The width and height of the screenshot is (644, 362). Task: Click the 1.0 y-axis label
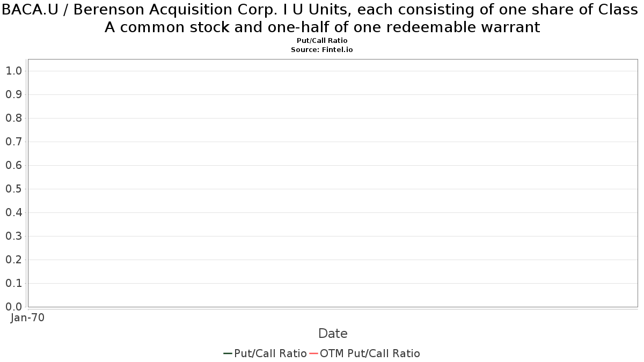click(x=13, y=71)
